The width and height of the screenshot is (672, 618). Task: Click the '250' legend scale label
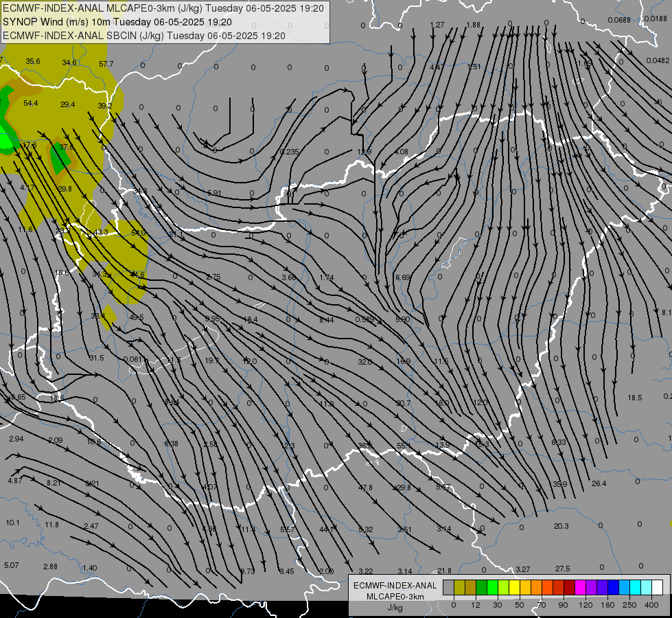pyautogui.click(x=629, y=605)
